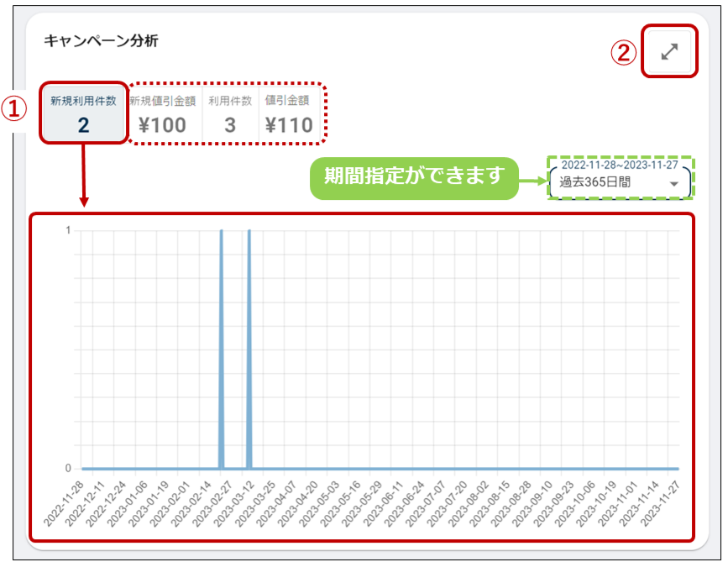Open the 値引金額 metric tab
Image resolution: width=728 pixels, height=567 pixels.
[288, 113]
